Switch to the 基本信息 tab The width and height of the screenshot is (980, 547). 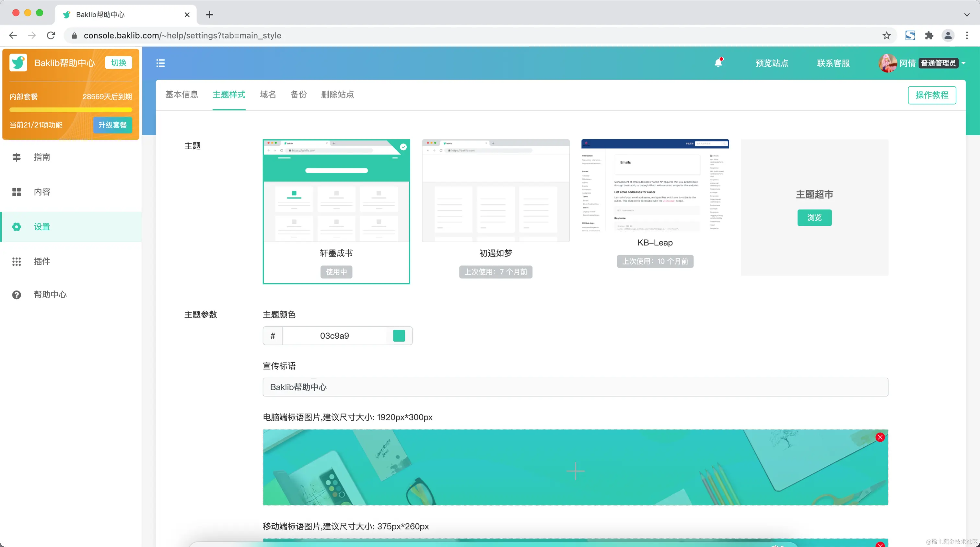point(181,95)
